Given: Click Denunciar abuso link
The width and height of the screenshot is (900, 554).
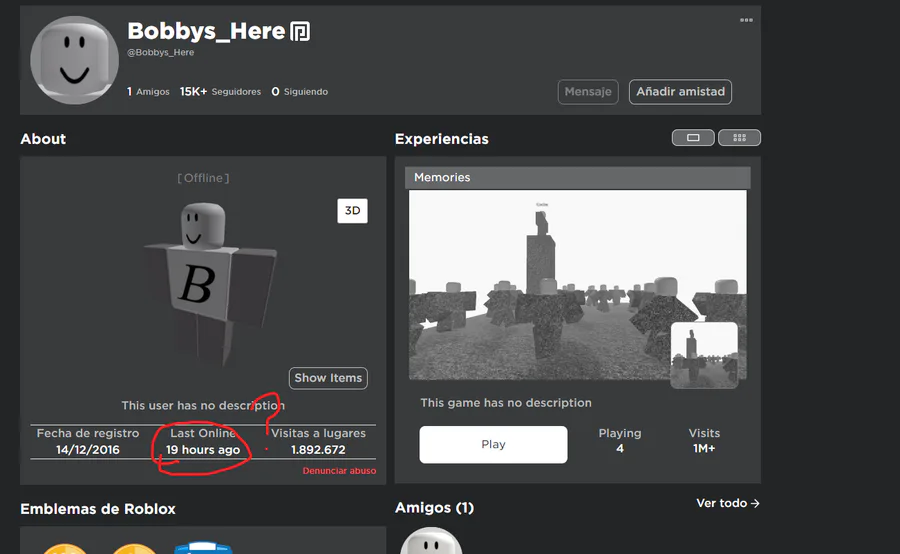Looking at the screenshot, I should 339,471.
